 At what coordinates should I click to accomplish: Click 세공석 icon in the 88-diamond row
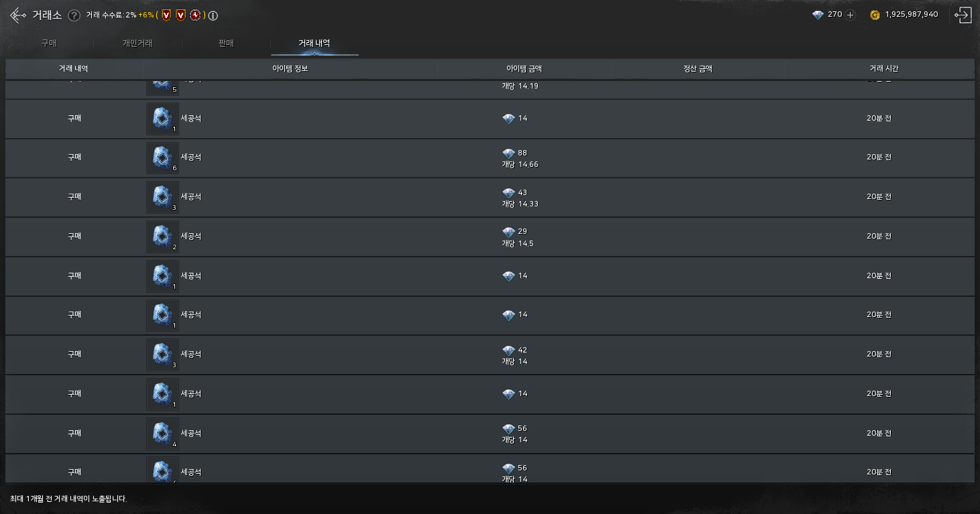(x=162, y=157)
